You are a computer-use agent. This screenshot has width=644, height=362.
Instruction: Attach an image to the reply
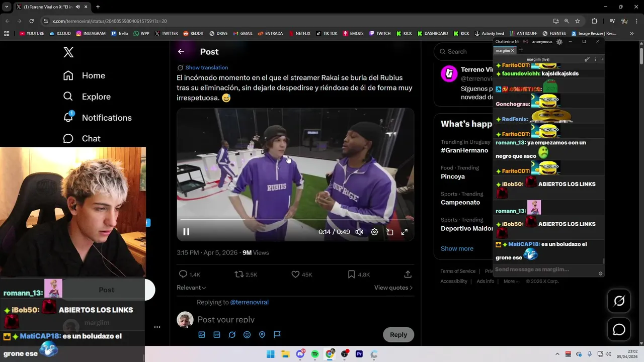click(202, 334)
